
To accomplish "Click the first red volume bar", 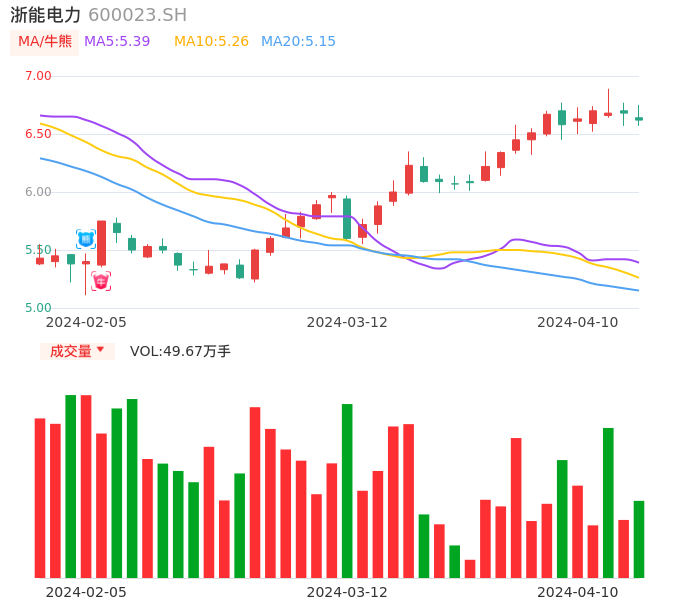I will coord(40,498).
